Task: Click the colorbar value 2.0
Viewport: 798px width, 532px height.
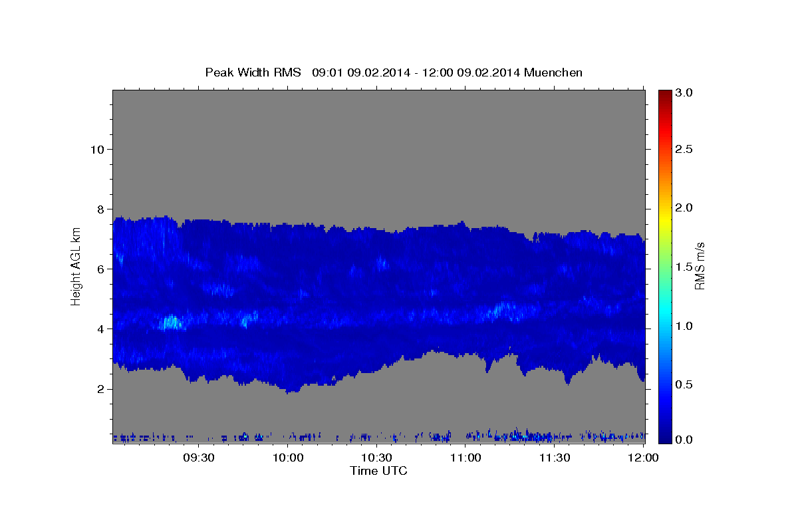Action: [684, 207]
